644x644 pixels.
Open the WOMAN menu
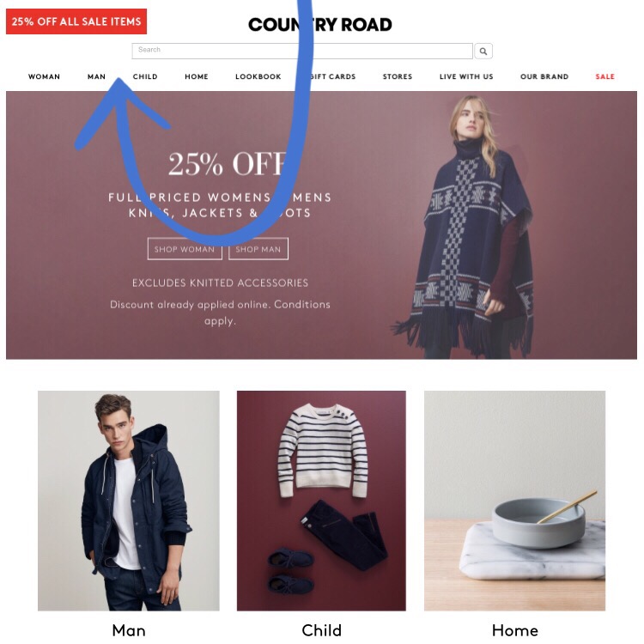coord(44,76)
